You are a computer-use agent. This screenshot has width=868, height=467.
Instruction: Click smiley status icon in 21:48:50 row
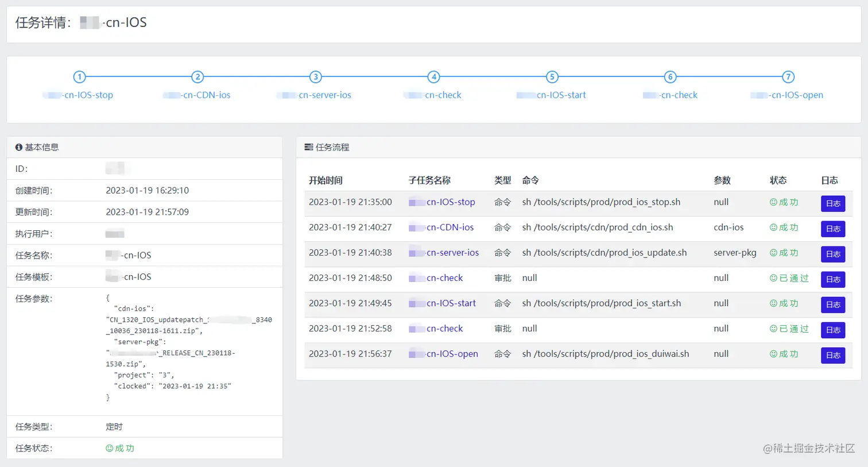tap(773, 278)
